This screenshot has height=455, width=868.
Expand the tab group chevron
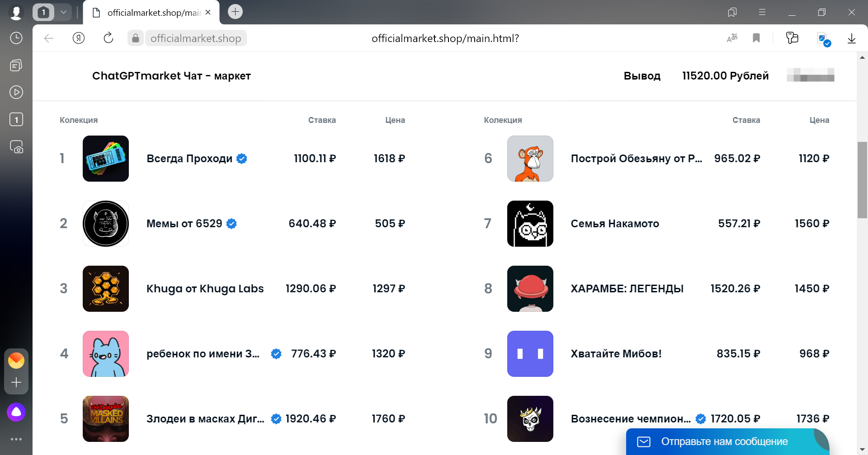pyautogui.click(x=64, y=12)
